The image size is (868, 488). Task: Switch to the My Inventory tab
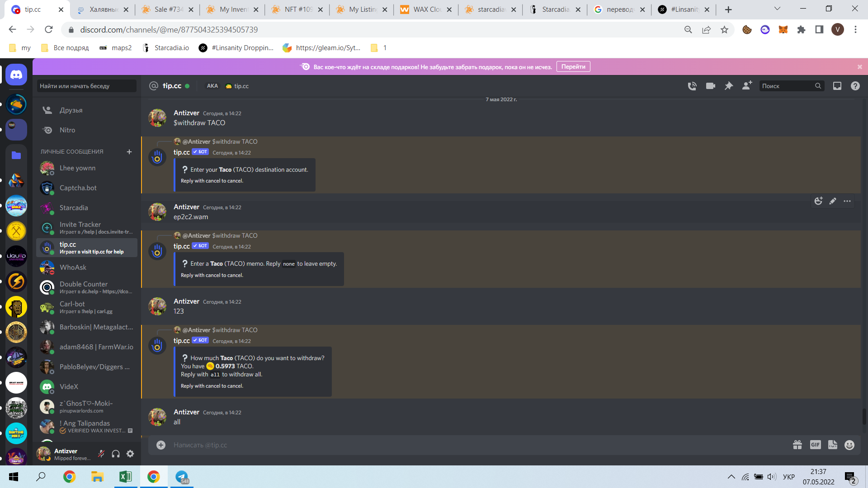(x=232, y=9)
